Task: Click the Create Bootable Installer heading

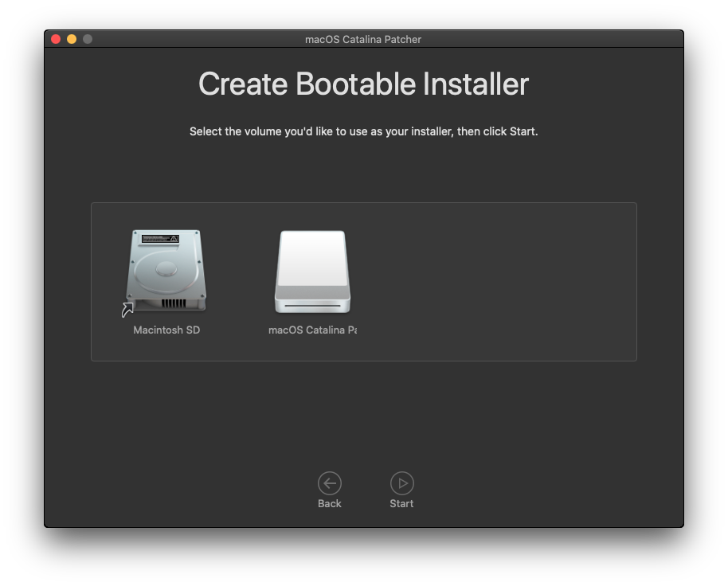Action: (363, 84)
